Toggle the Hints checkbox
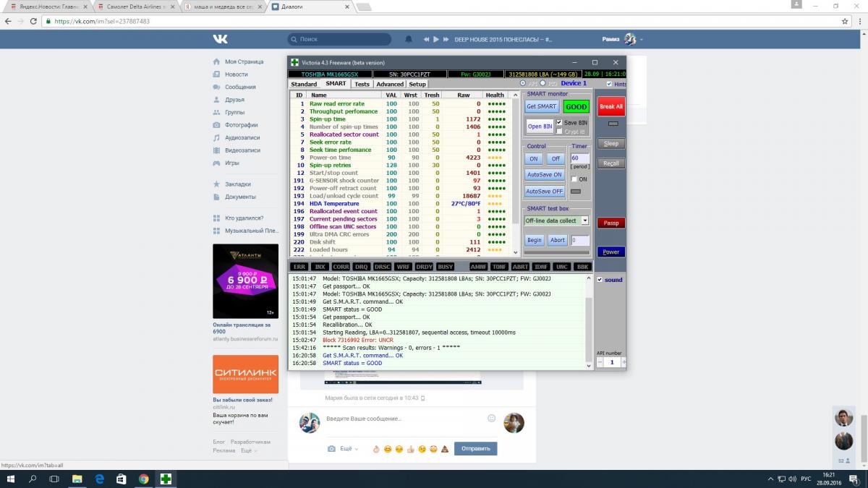The image size is (868, 488). pyautogui.click(x=609, y=84)
